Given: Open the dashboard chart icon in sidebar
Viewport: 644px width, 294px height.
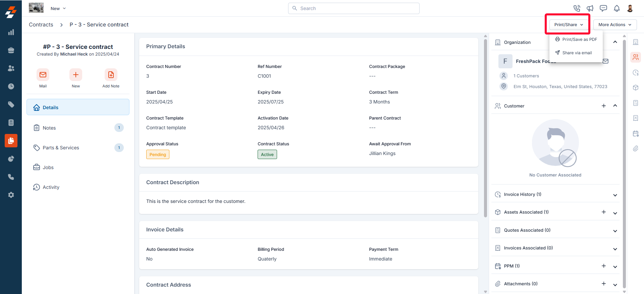Looking at the screenshot, I should (11, 32).
